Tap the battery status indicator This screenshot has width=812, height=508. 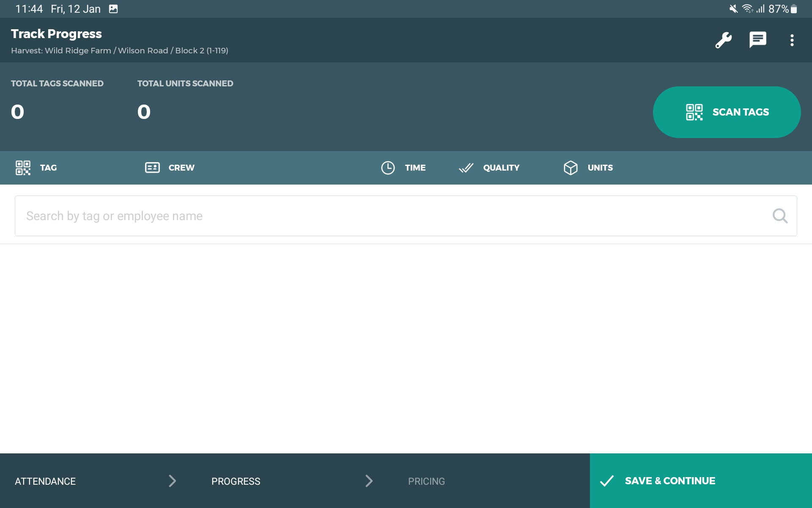pos(794,9)
